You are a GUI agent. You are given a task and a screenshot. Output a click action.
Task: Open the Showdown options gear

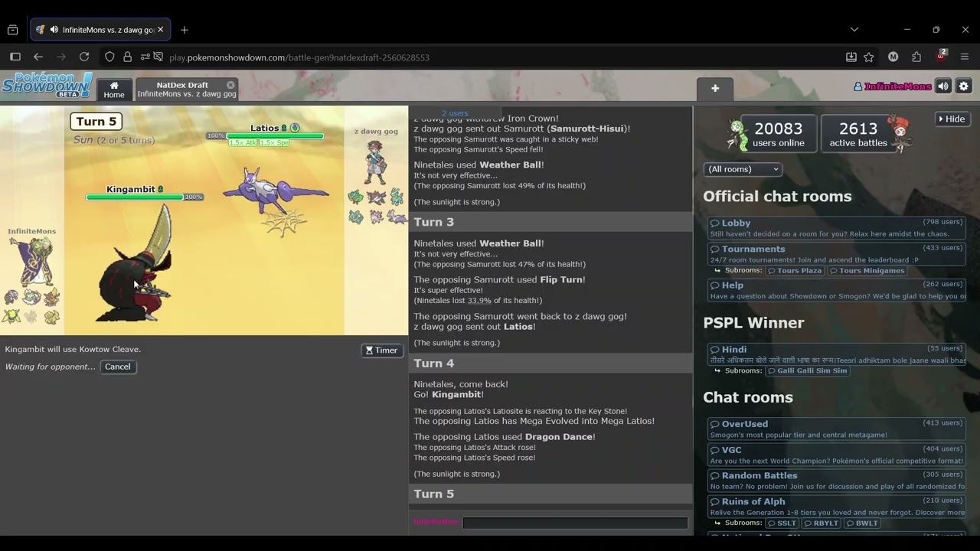pos(964,86)
